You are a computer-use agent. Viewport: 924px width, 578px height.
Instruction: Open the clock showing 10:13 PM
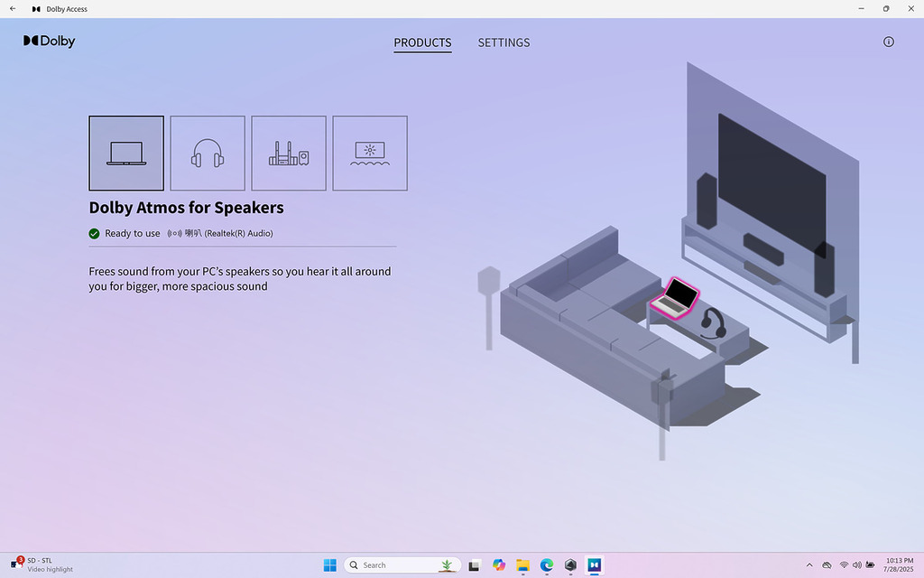click(x=900, y=565)
